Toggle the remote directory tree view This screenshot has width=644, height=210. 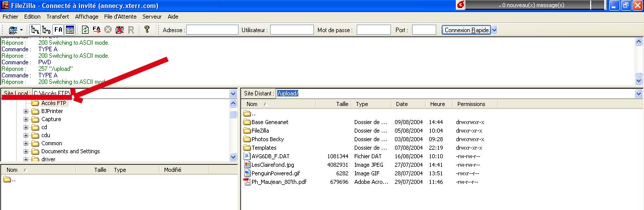46,30
